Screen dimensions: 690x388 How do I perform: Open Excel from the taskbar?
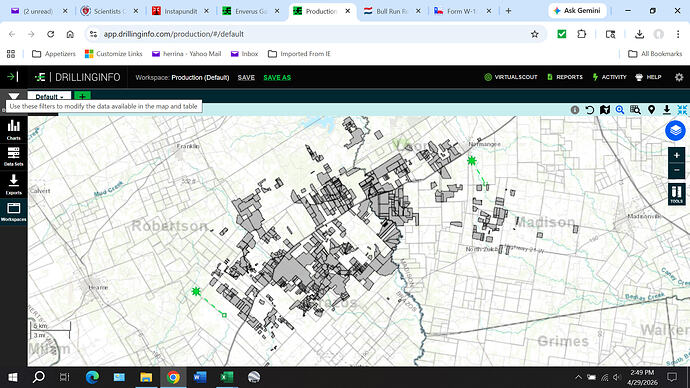click(227, 377)
